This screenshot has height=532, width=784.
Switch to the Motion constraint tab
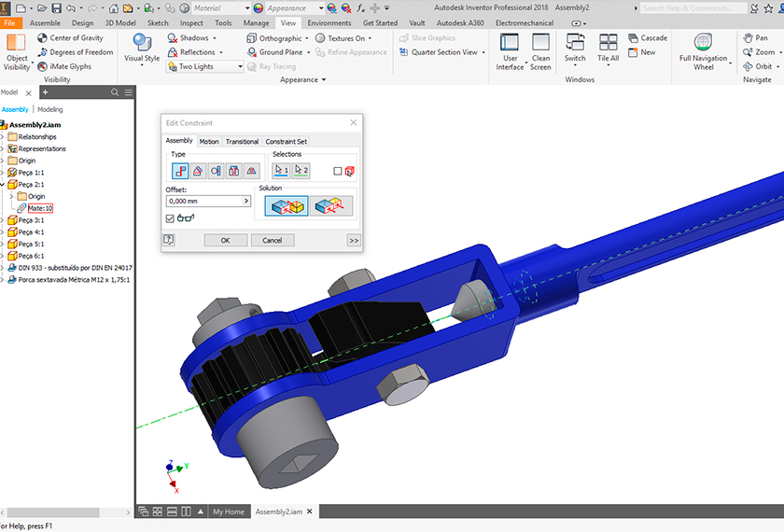point(209,142)
